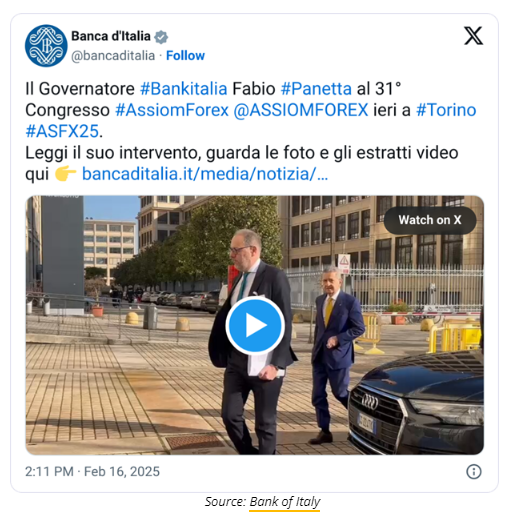The height and width of the screenshot is (513, 512).
Task: Click the @bancaditalia handle
Action: click(x=113, y=56)
